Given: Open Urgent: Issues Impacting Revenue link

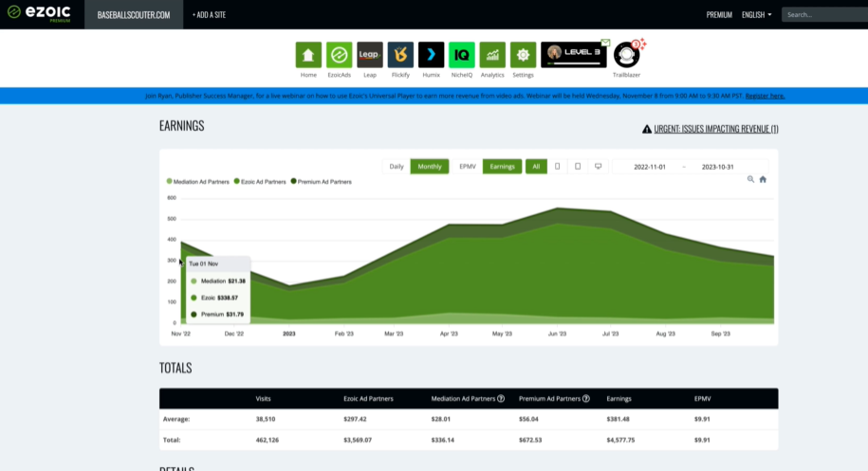Looking at the screenshot, I should click(716, 129).
